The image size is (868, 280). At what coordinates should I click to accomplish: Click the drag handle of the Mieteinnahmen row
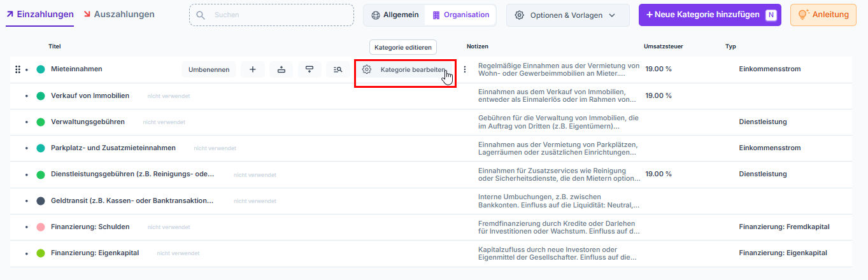pyautogui.click(x=18, y=69)
